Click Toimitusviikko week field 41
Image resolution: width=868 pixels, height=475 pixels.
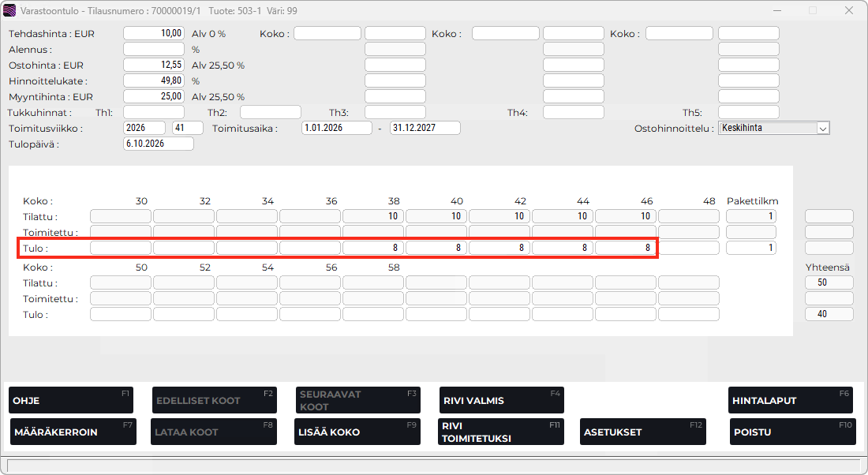(188, 128)
